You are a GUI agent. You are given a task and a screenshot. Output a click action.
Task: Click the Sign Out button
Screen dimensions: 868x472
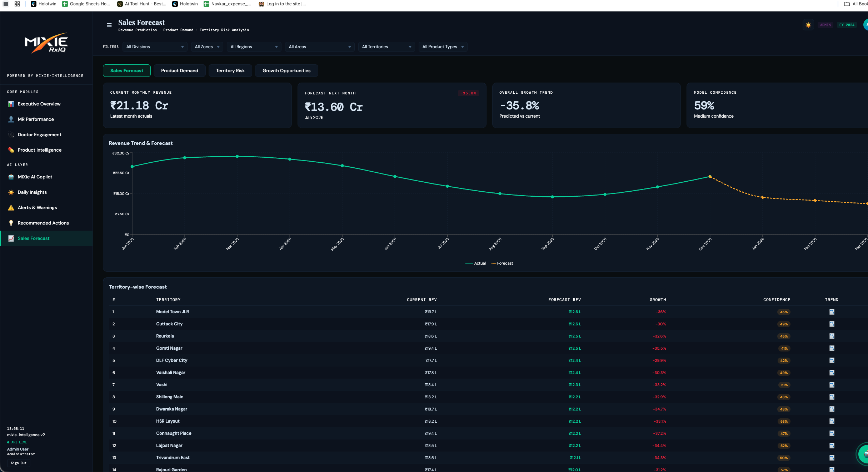pyautogui.click(x=18, y=463)
